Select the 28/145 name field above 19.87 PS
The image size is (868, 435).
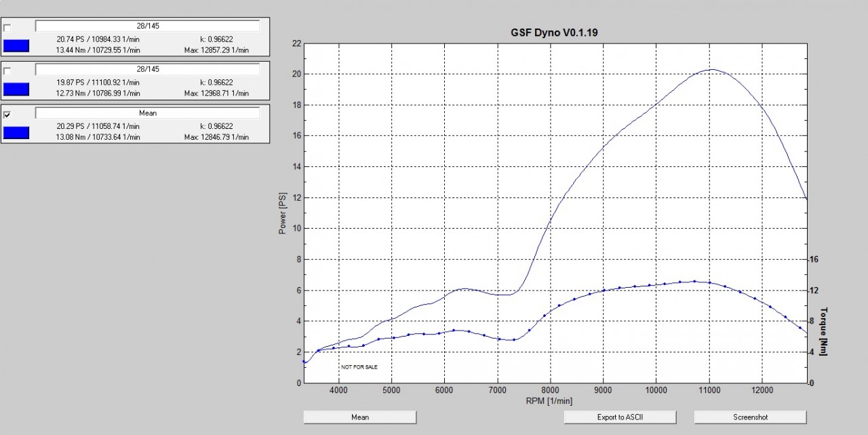click(147, 70)
